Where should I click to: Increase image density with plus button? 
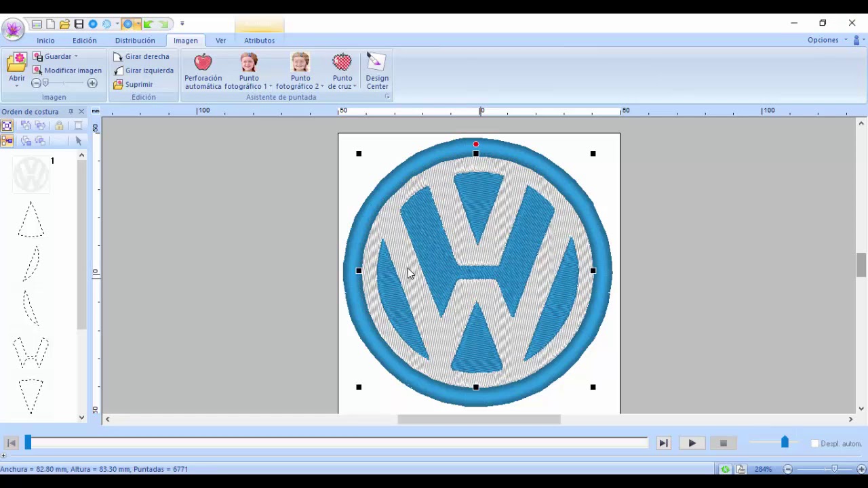tap(92, 83)
